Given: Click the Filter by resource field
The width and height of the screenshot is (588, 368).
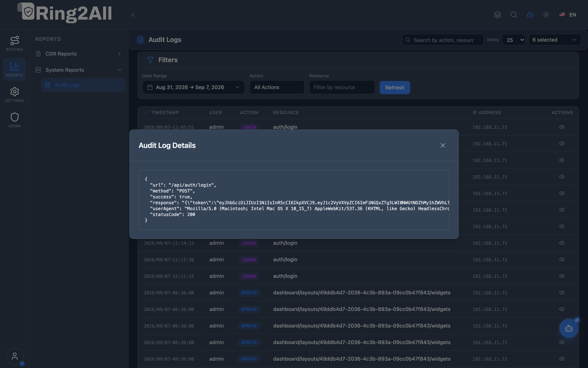Looking at the screenshot, I should (342, 87).
